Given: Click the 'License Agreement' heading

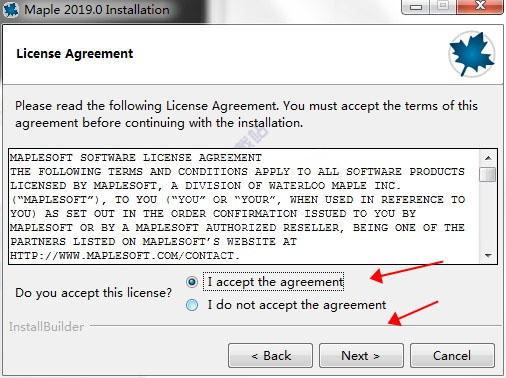Looking at the screenshot, I should 75,54.
